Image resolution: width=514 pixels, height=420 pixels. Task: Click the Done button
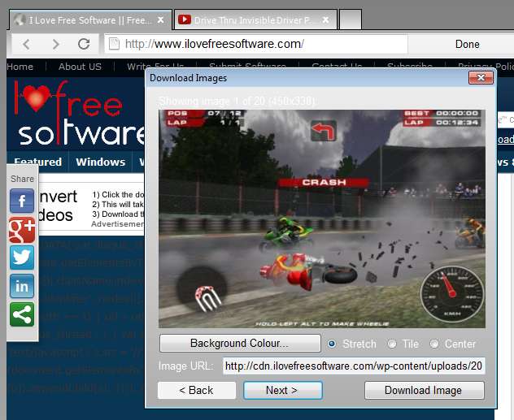tap(467, 44)
